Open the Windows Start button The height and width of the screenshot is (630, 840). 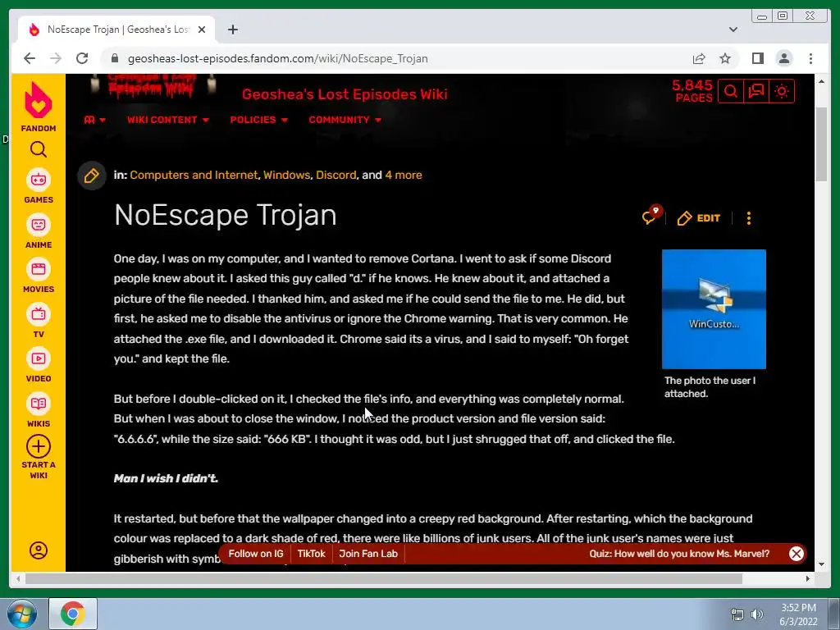[21, 614]
